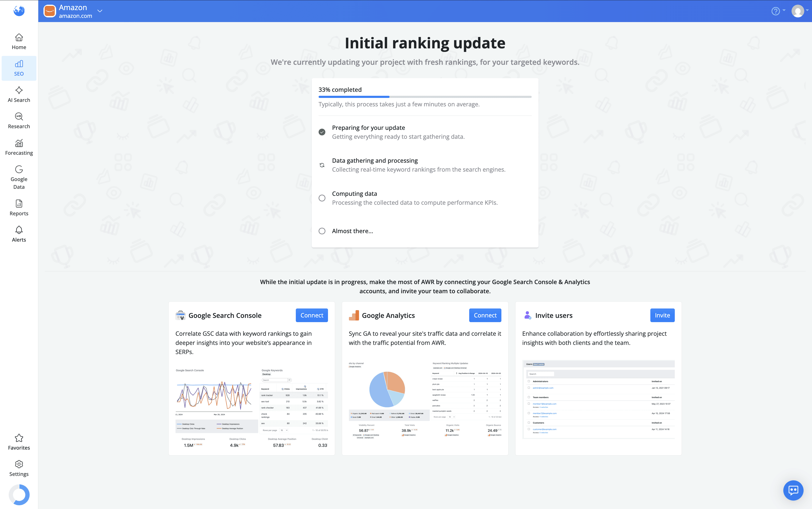This screenshot has height=509, width=812.
Task: Click the Invite button
Action: pos(662,315)
